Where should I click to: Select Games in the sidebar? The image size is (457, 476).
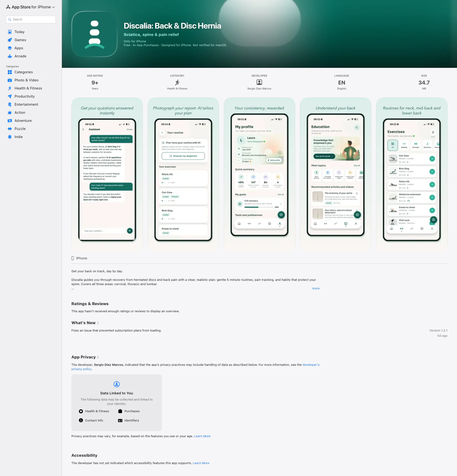31,40
